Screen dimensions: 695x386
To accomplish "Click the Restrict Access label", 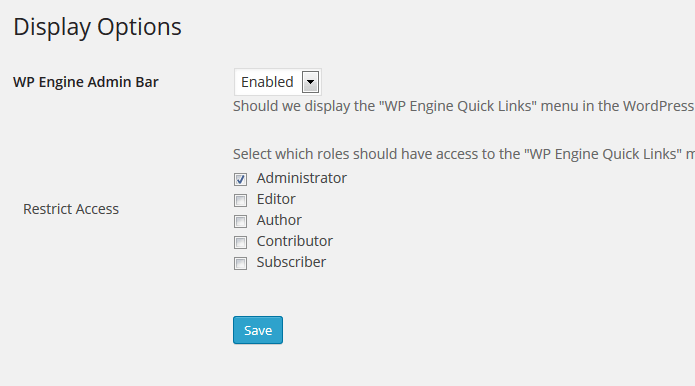I will pyautogui.click(x=71, y=209).
